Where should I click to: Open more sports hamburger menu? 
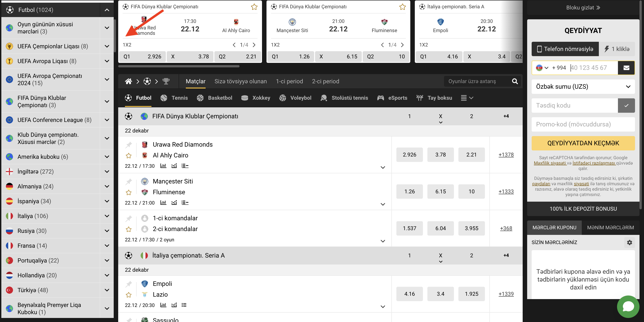pos(467,98)
